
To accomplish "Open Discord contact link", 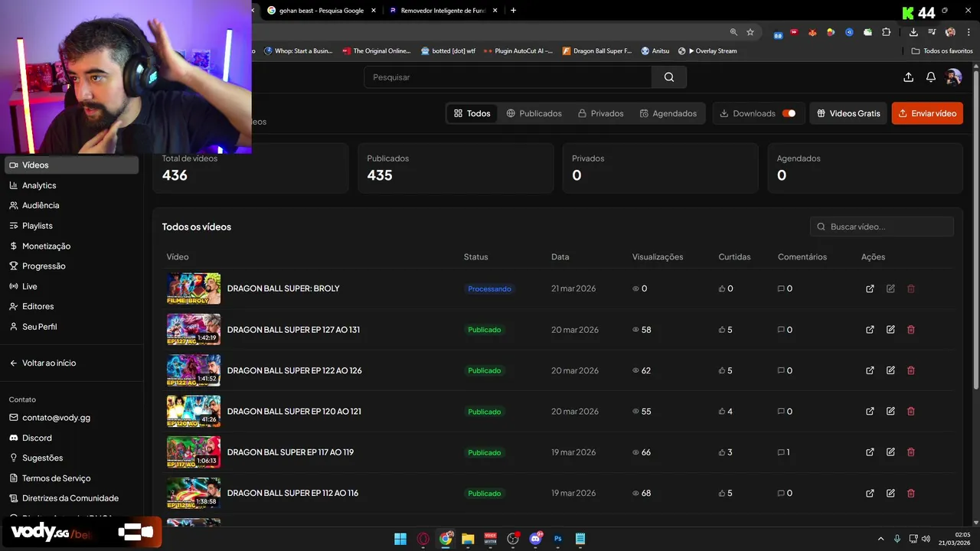I will (31, 438).
